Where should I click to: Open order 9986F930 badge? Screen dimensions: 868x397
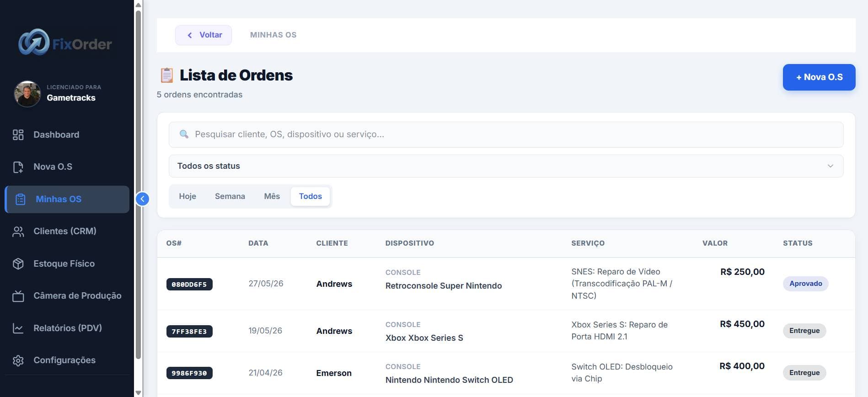pos(189,373)
